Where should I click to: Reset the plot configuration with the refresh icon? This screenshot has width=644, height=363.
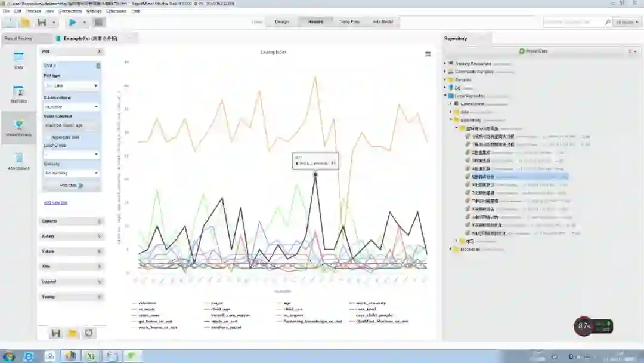click(x=89, y=333)
